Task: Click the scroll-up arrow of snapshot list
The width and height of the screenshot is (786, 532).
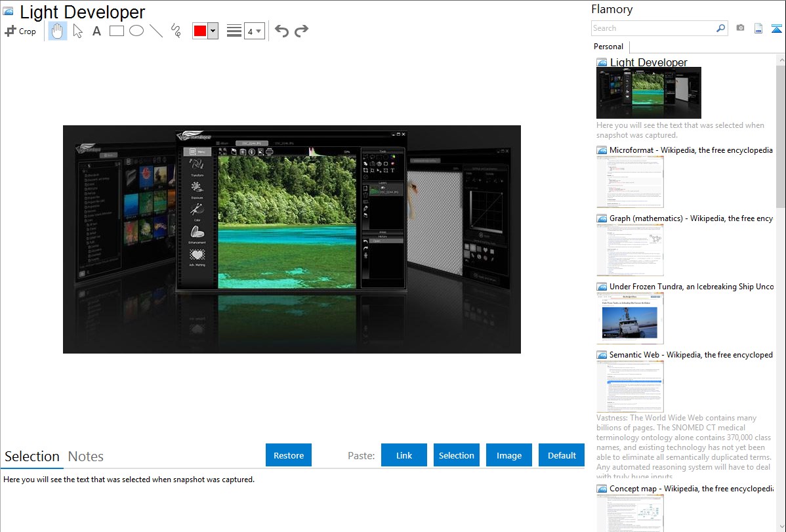Action: pos(781,60)
